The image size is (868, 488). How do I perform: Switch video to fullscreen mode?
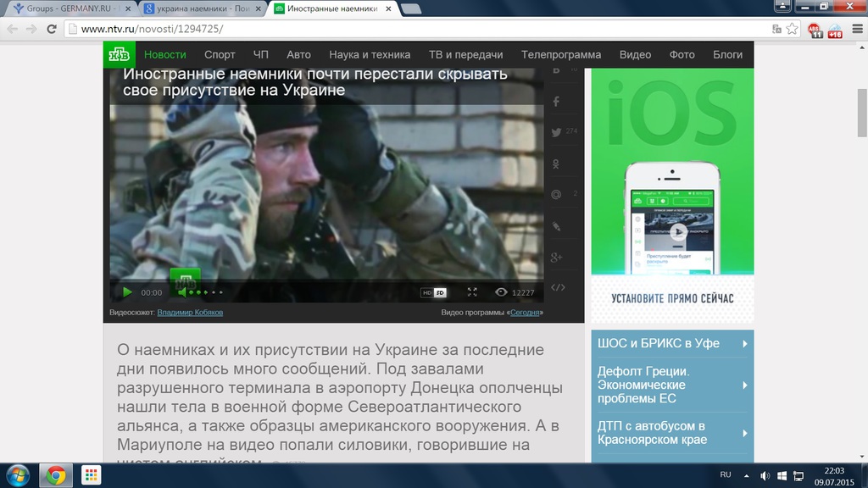tap(472, 292)
